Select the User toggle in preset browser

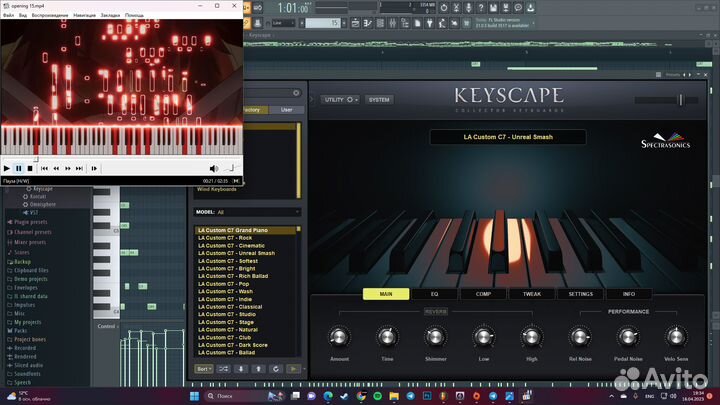pos(286,110)
